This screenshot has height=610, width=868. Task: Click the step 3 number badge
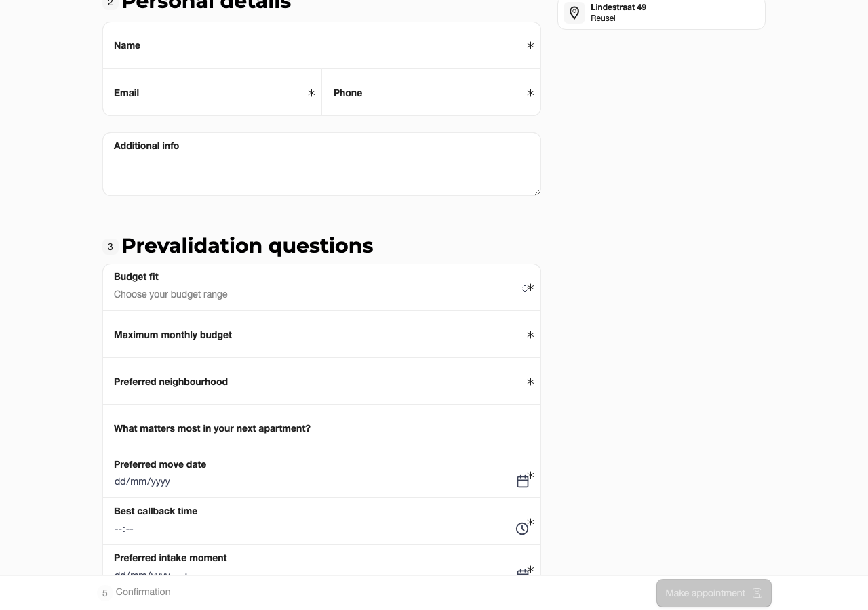point(110,247)
